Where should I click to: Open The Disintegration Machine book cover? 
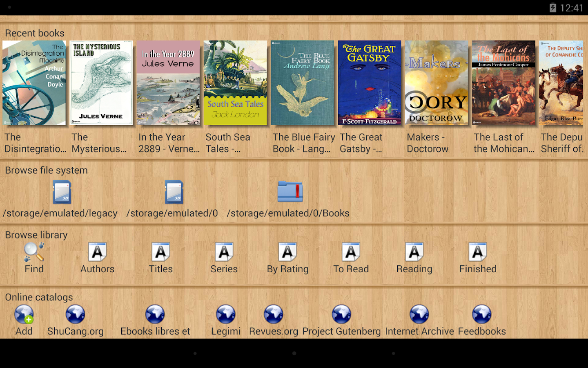pos(34,83)
